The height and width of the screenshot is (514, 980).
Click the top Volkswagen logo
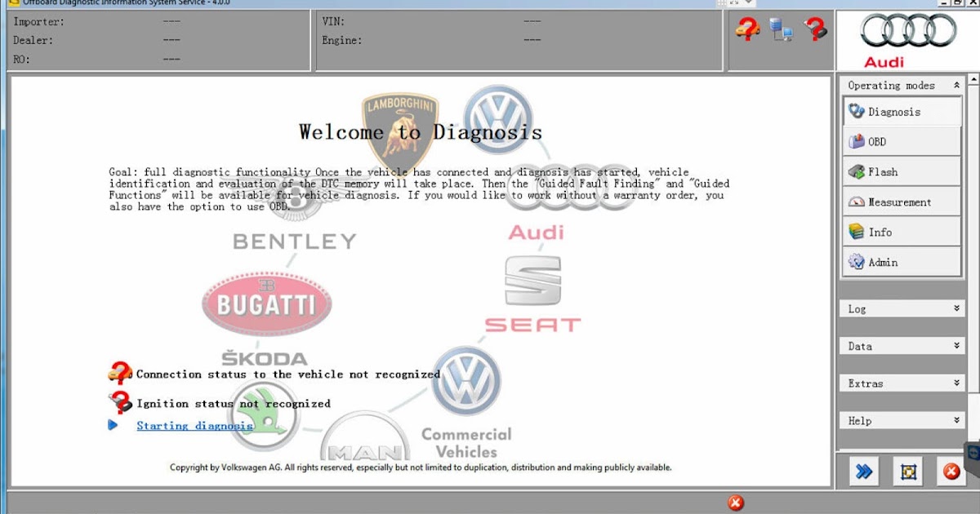(x=498, y=118)
